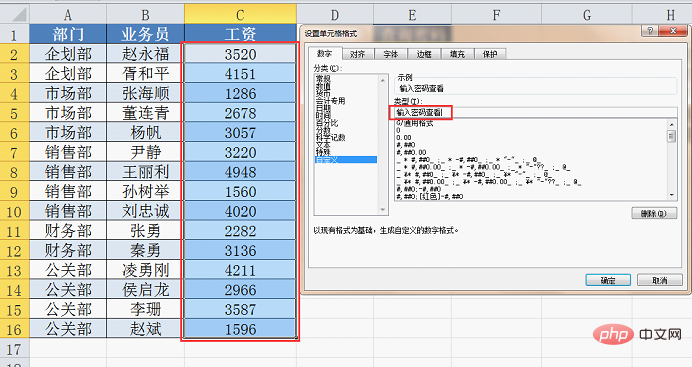
Task: Select the cell containing 刘忠诚
Action: (145, 211)
